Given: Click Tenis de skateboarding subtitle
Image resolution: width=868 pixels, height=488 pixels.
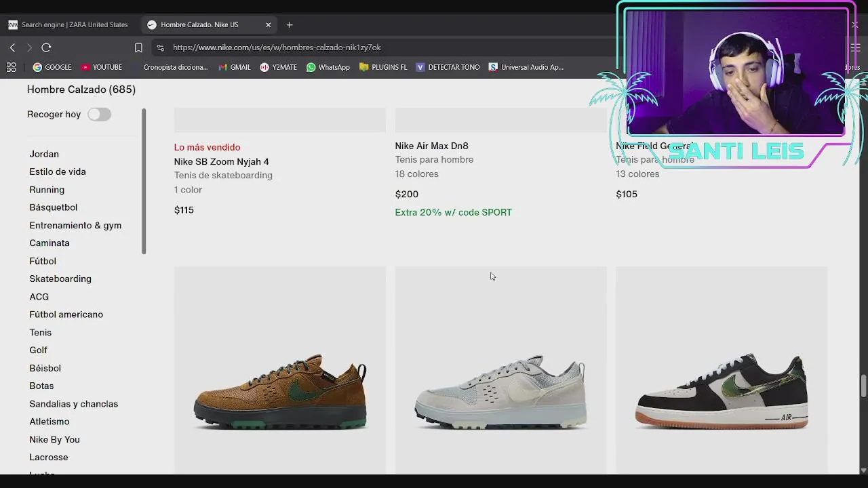Looking at the screenshot, I should coord(223,176).
